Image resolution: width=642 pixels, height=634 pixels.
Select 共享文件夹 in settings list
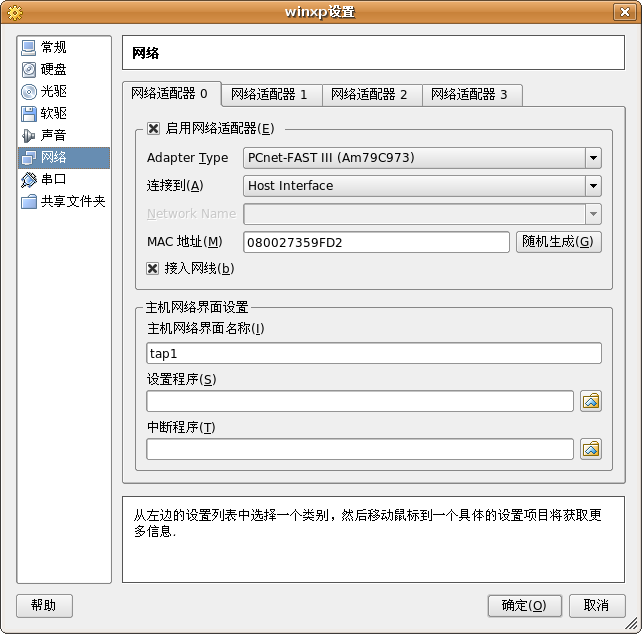64,202
